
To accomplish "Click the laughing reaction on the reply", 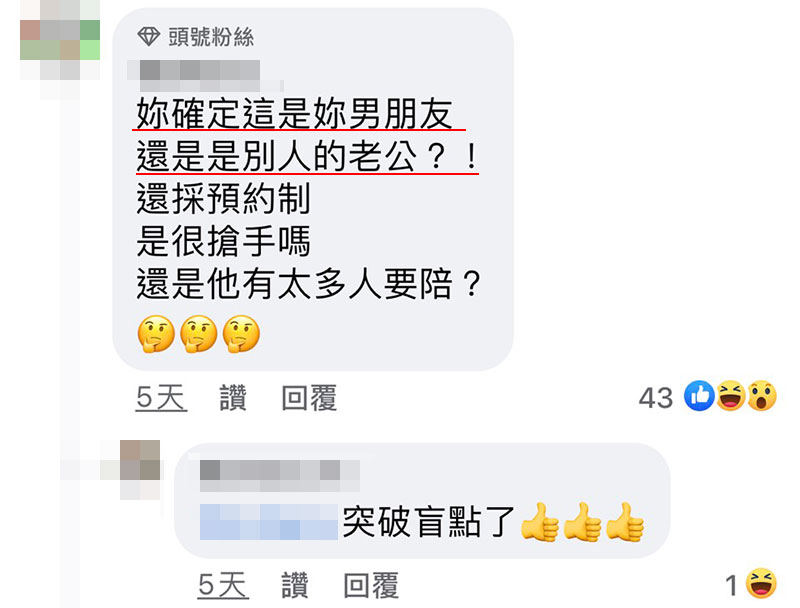I will (761, 583).
